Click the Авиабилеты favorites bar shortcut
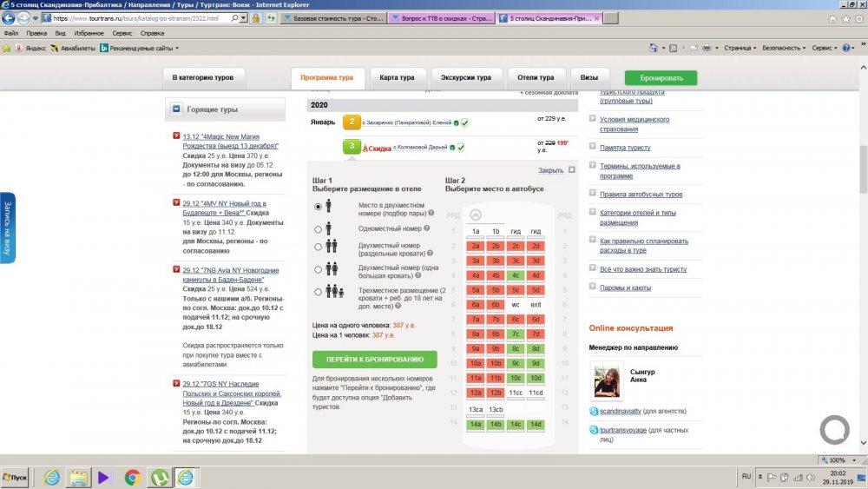This screenshot has width=868, height=489. 74,48
